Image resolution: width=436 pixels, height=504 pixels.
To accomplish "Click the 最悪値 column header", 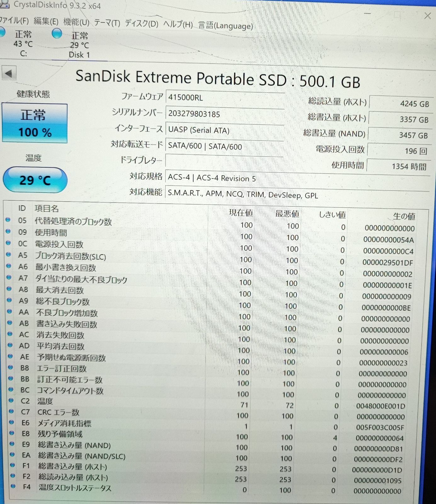I will pos(287,214).
